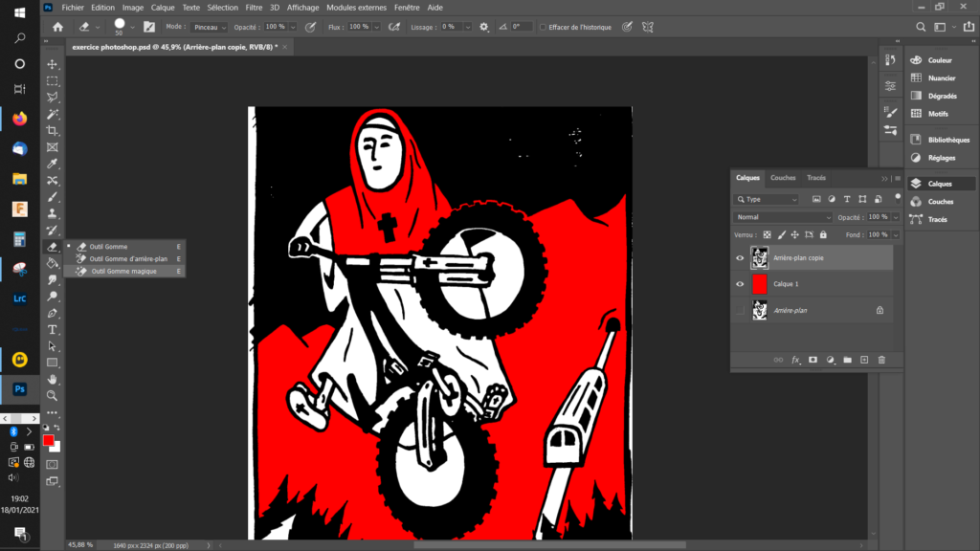The image size is (980, 551).
Task: Toggle lock image pixels brush icon
Action: (x=781, y=235)
